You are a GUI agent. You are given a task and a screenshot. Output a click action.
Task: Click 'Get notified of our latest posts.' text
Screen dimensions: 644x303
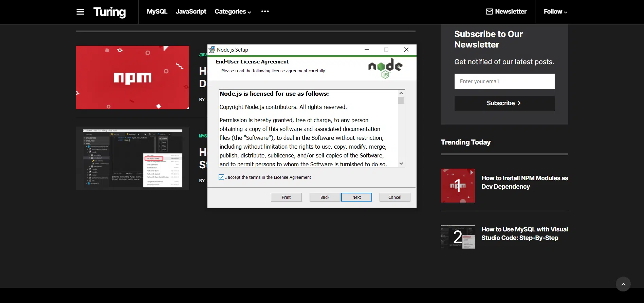click(x=504, y=62)
